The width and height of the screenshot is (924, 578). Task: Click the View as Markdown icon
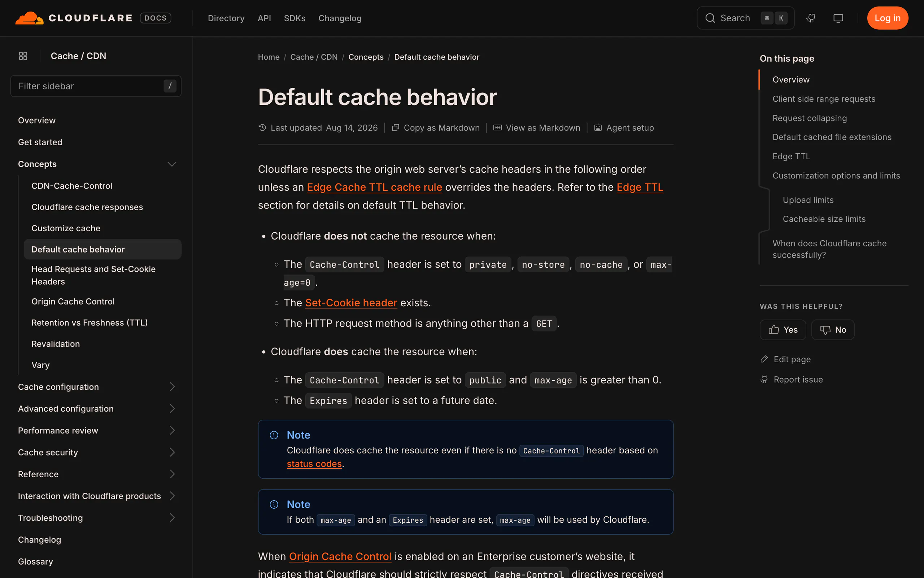(497, 128)
